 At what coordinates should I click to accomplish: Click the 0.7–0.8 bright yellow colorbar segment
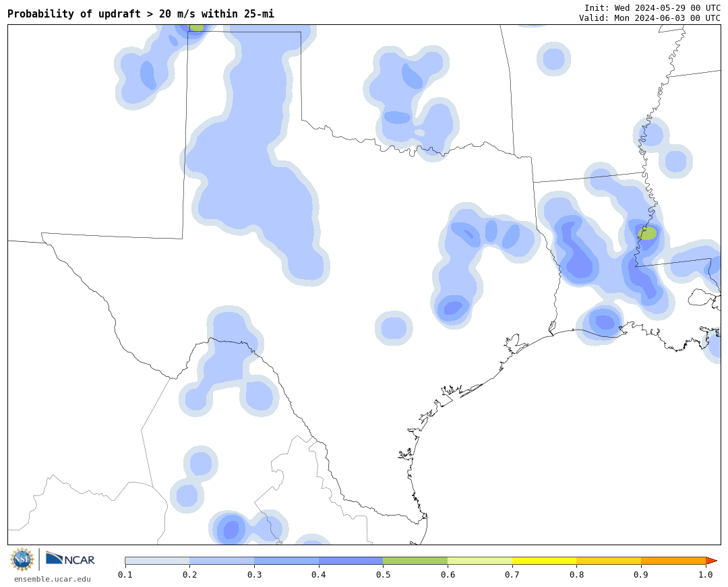(545, 561)
